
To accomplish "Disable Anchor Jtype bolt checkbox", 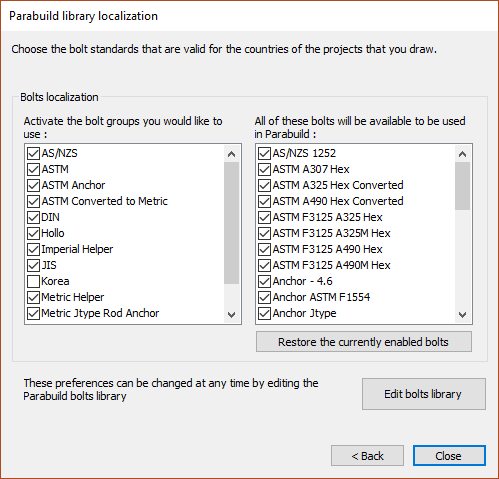I will pos(264,313).
